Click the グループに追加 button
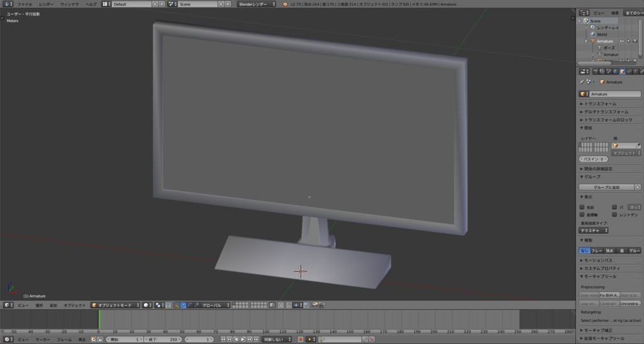Image resolution: width=644 pixels, height=344 pixels. (x=606, y=187)
